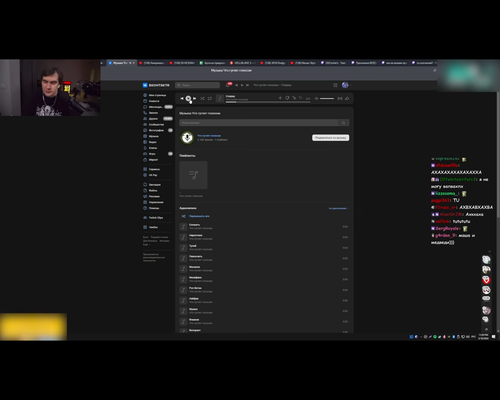Open the artist avatar with microphone
This screenshot has width=500, height=400.
click(187, 137)
